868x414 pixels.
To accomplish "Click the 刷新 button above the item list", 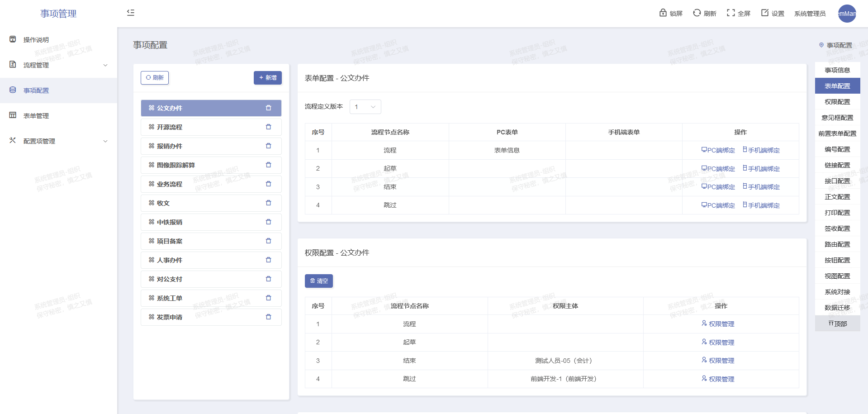I will coord(155,78).
